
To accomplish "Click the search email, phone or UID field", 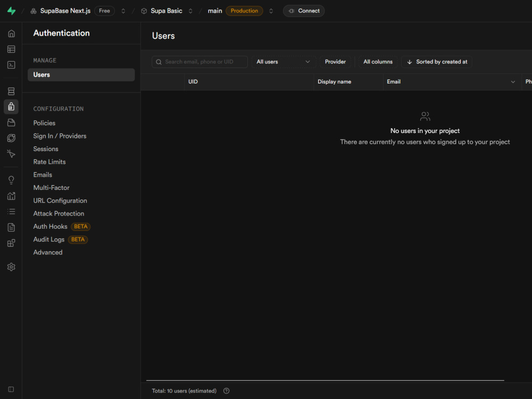I will [199, 62].
